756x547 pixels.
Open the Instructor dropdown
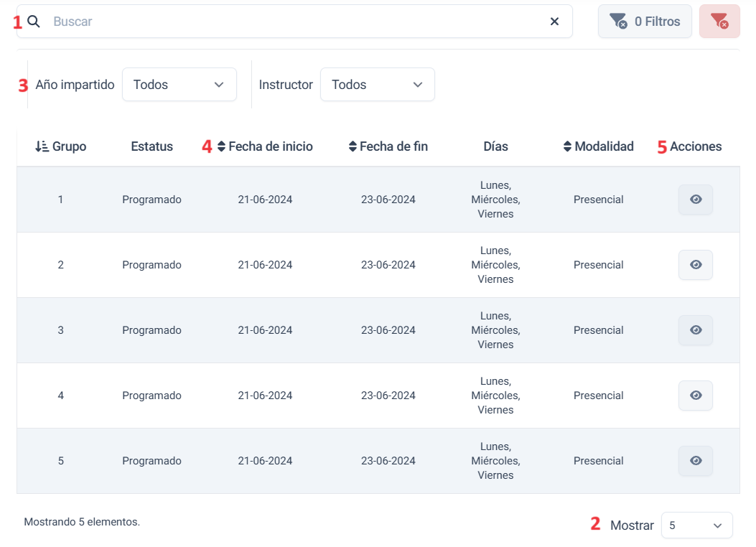pyautogui.click(x=378, y=85)
